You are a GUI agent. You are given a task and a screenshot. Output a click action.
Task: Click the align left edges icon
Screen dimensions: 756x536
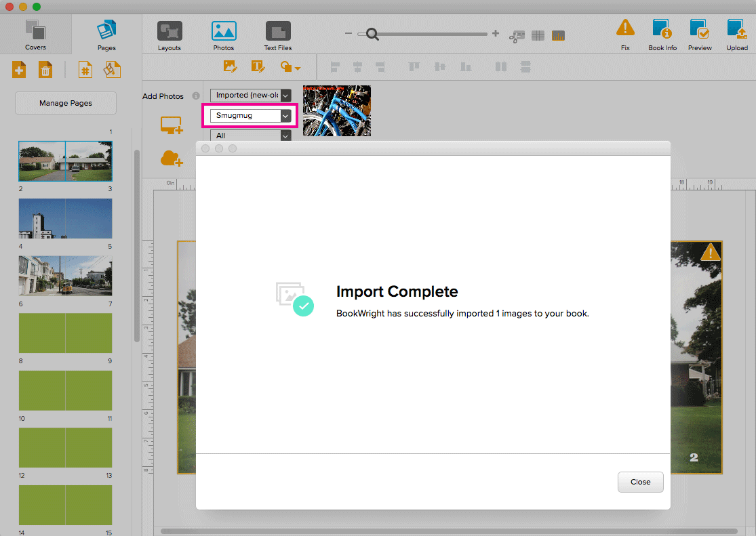click(335, 67)
